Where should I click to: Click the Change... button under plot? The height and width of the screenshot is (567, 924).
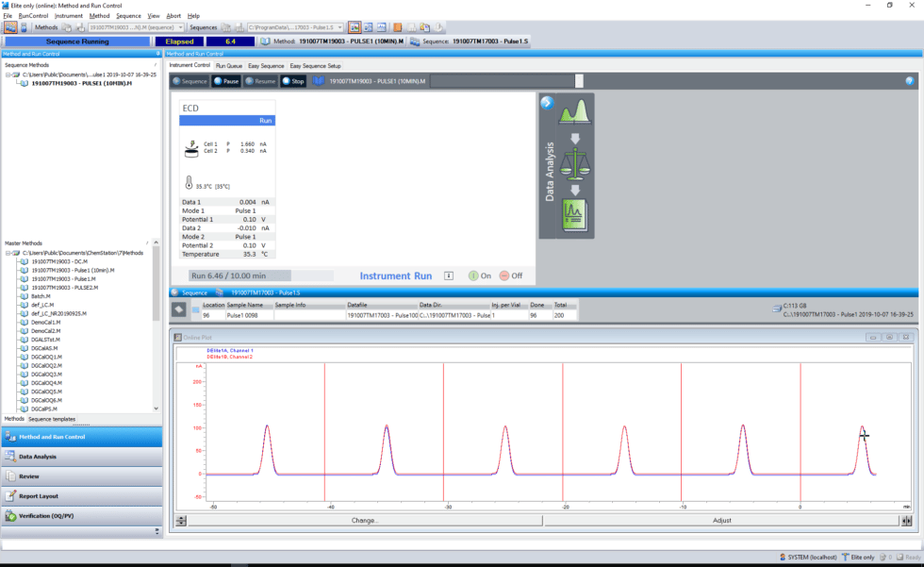click(365, 521)
